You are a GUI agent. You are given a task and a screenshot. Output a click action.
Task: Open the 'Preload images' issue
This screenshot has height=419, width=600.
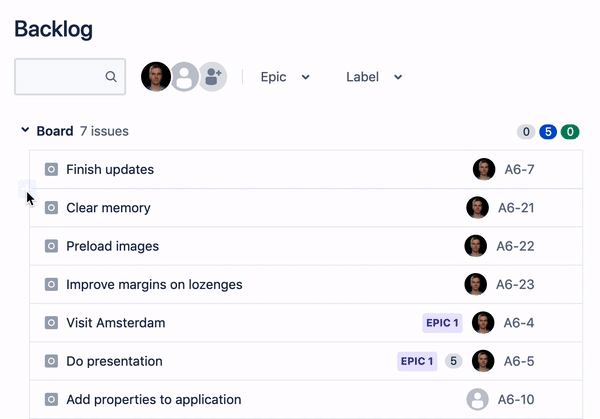[x=112, y=246]
